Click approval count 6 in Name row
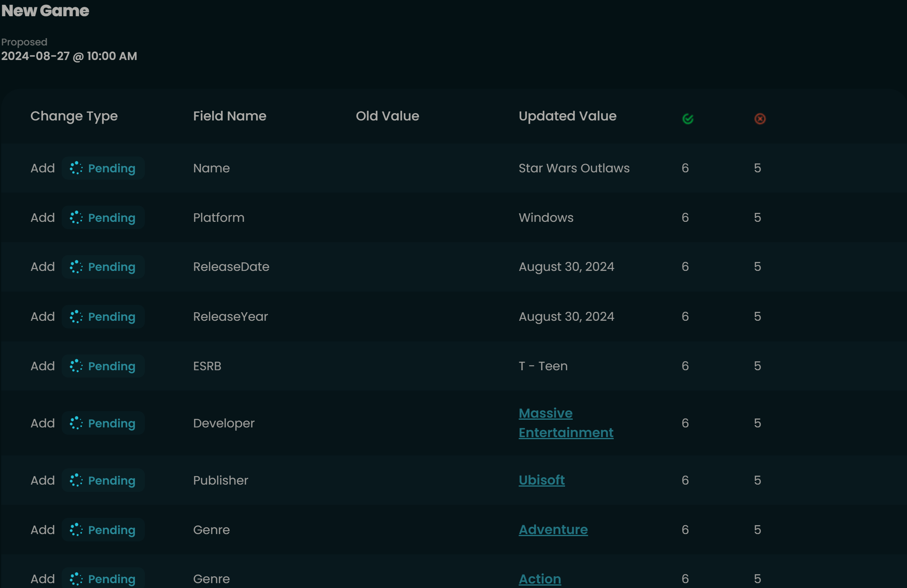This screenshot has height=588, width=907. pos(685,168)
